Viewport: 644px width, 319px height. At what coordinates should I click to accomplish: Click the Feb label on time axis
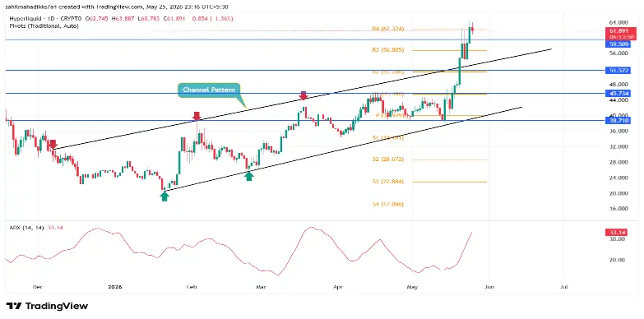click(x=191, y=287)
